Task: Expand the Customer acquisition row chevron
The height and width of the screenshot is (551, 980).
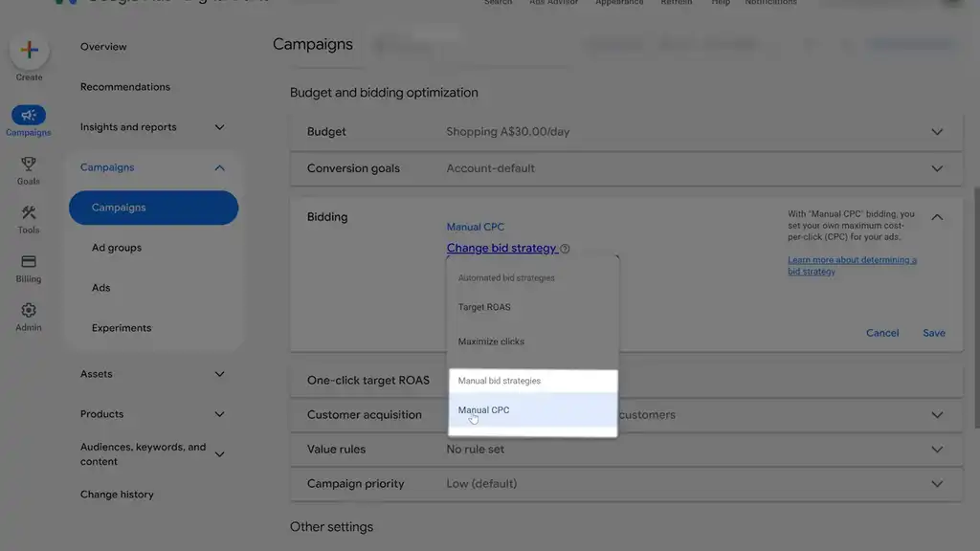Action: coord(937,415)
